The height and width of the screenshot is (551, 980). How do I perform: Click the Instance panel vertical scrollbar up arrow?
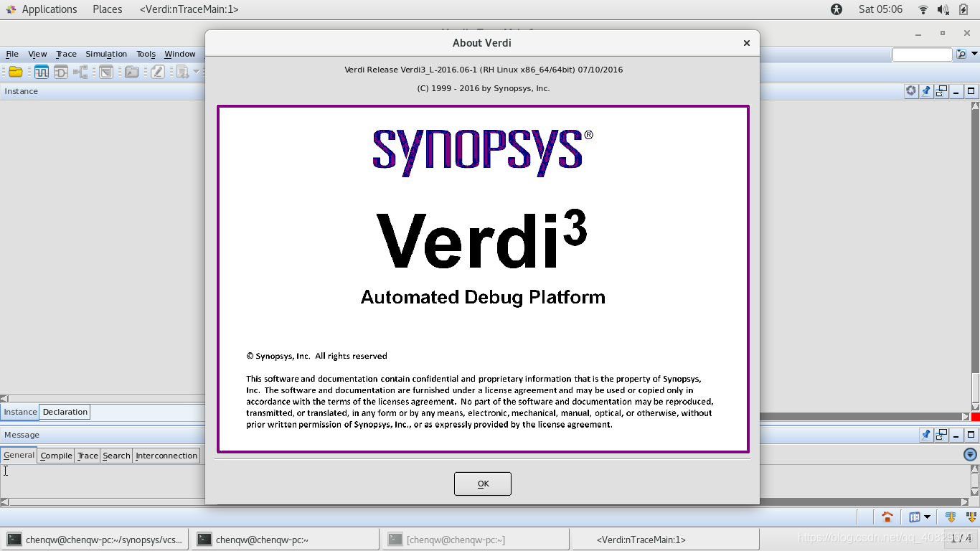[975, 106]
